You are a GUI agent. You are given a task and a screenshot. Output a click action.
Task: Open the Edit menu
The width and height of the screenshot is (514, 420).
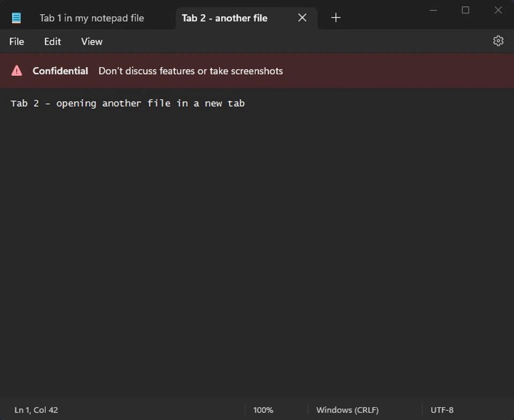52,41
